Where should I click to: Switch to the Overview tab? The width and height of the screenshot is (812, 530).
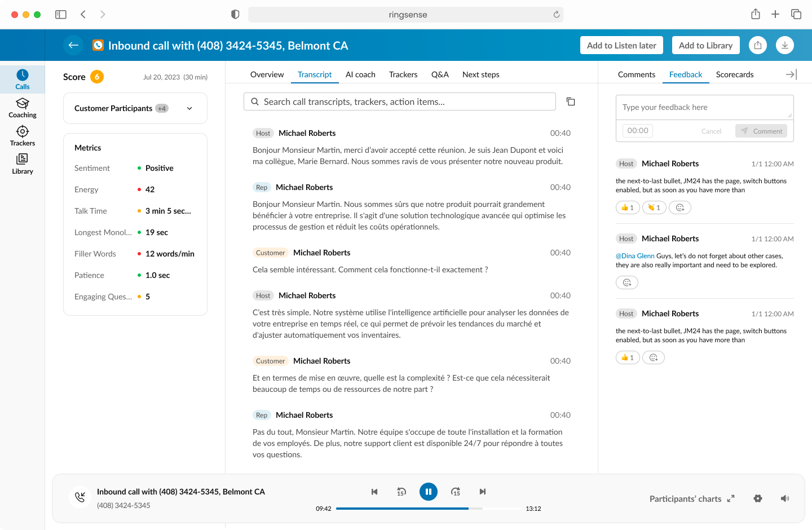click(267, 74)
